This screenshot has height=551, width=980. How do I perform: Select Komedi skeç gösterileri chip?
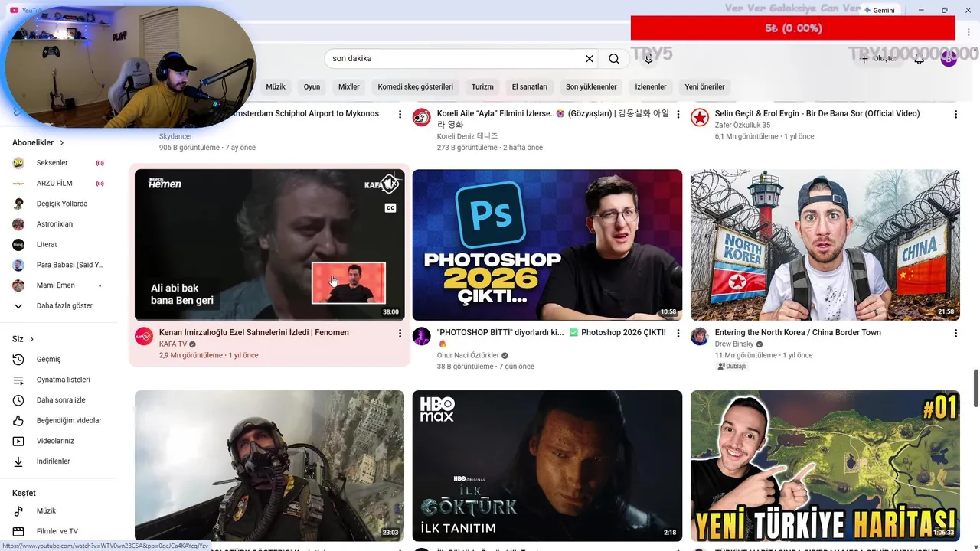(x=416, y=86)
